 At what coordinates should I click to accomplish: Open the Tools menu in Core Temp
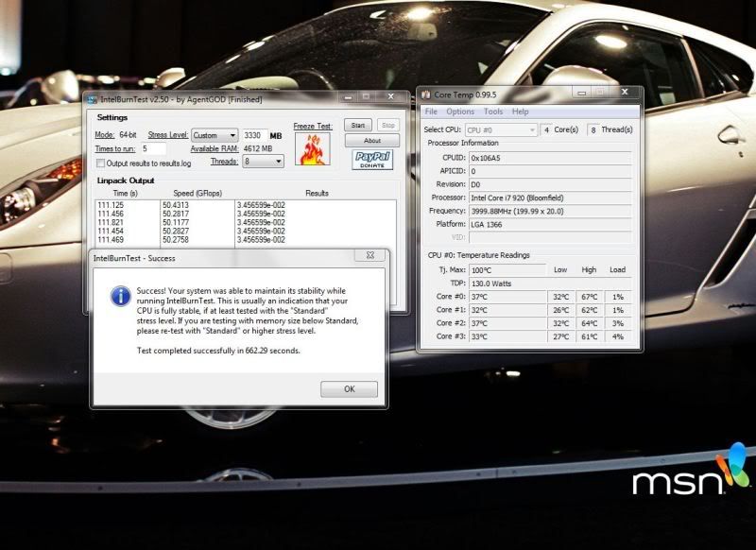tap(493, 112)
